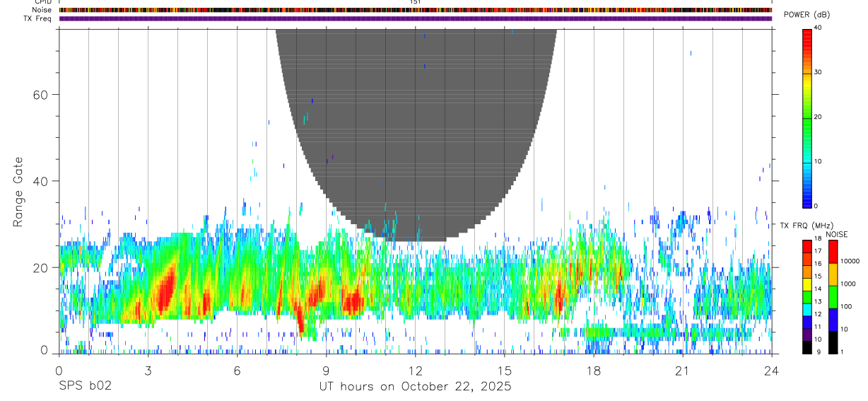This screenshot has width=868, height=401.
Task: Click the purple segment of TX FRQ scale
Action: pyautogui.click(x=807, y=335)
